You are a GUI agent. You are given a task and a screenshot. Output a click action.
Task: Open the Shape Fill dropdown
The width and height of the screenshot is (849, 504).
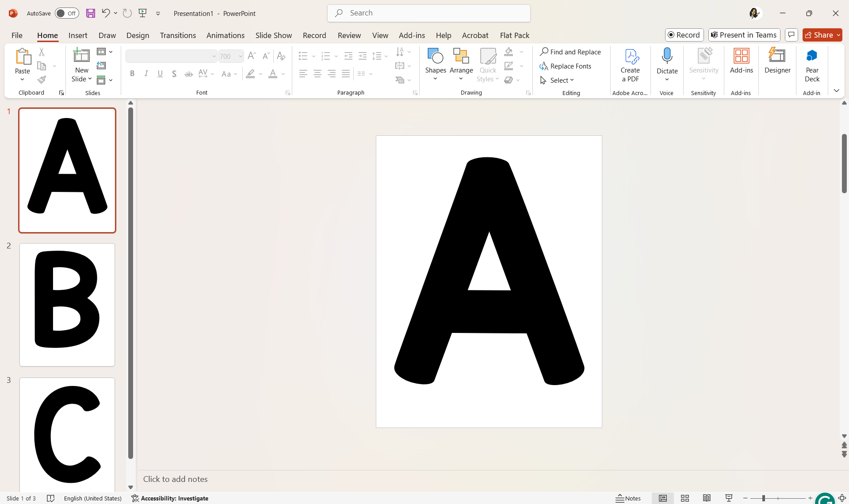pyautogui.click(x=522, y=51)
